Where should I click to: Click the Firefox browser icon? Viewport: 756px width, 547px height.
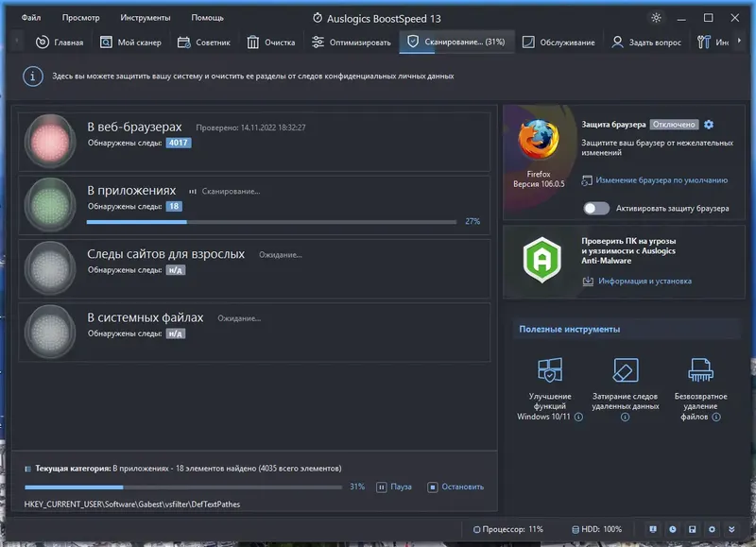539,140
